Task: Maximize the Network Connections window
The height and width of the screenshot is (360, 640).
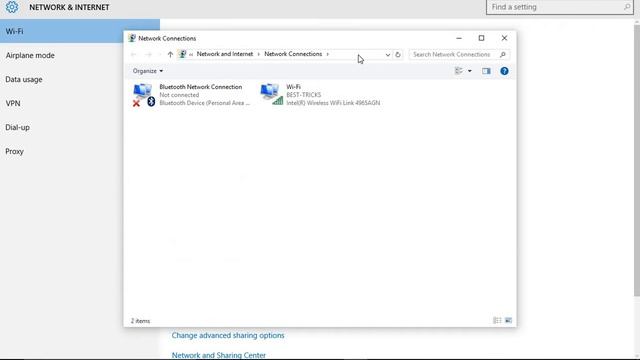Action: pyautogui.click(x=482, y=38)
